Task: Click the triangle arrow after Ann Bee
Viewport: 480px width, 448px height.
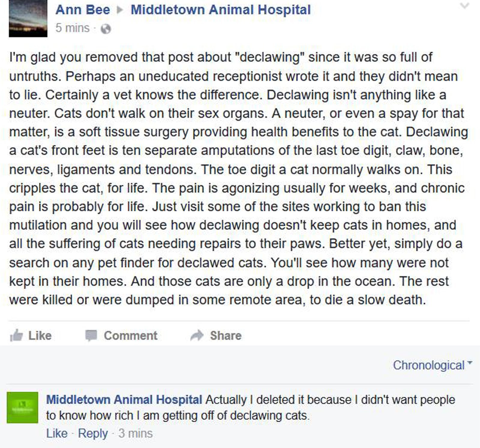Action: point(120,10)
